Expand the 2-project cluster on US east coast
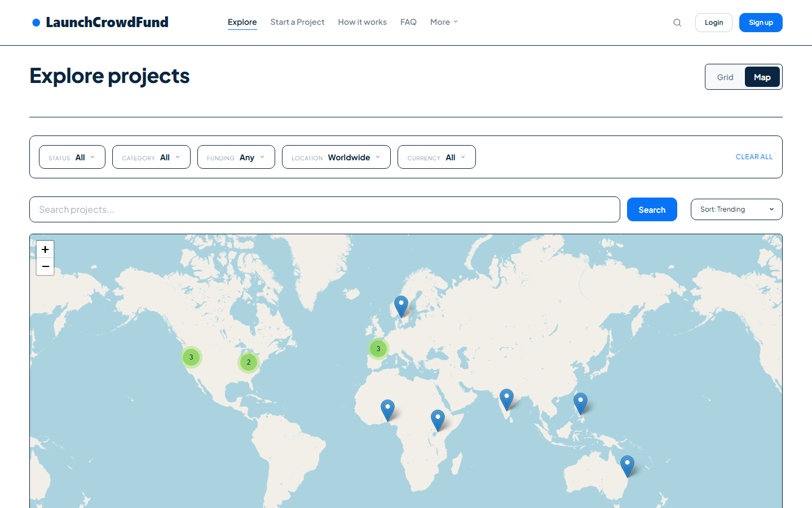 [x=249, y=362]
